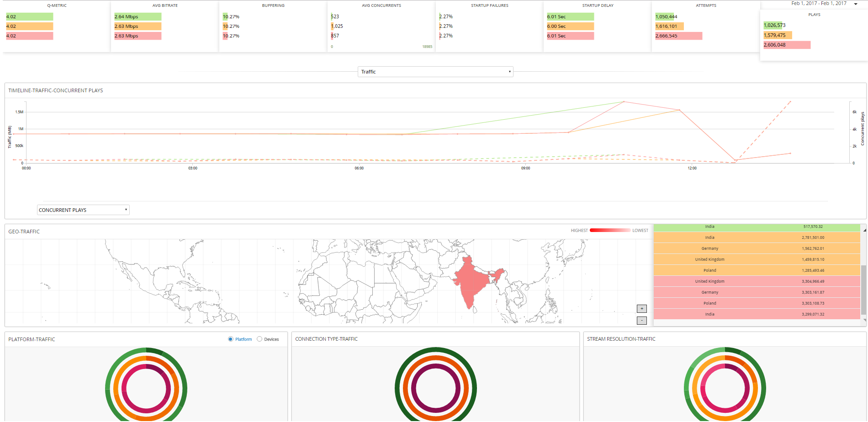868x422 pixels.
Task: Click the orange Germany row in geo table
Action: tap(757, 248)
